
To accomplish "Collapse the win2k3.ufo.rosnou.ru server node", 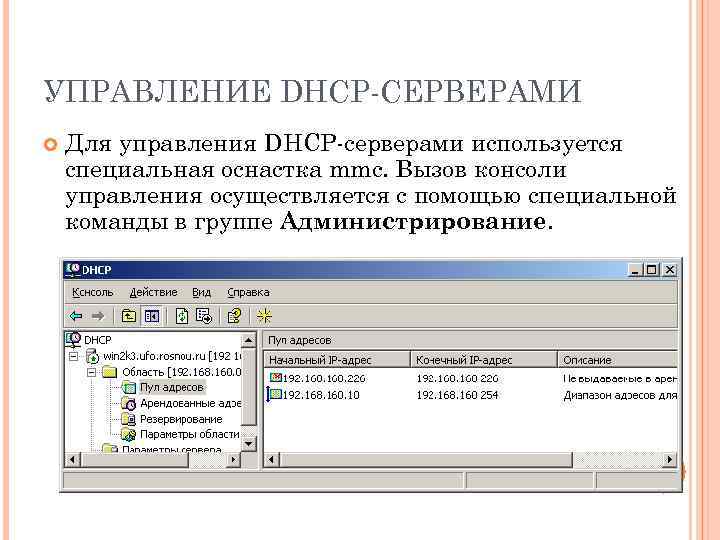I will (x=73, y=356).
